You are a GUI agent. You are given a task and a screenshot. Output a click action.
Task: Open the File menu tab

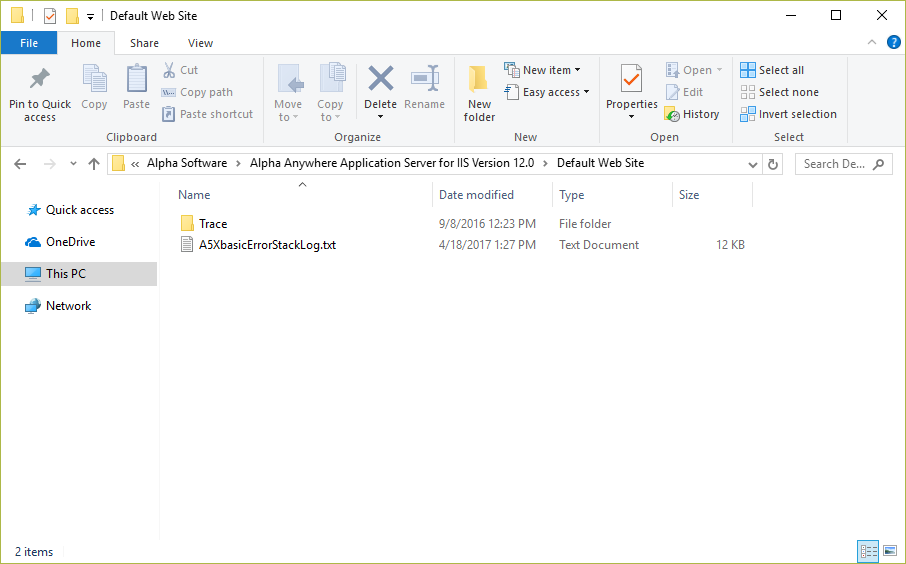pyautogui.click(x=29, y=43)
